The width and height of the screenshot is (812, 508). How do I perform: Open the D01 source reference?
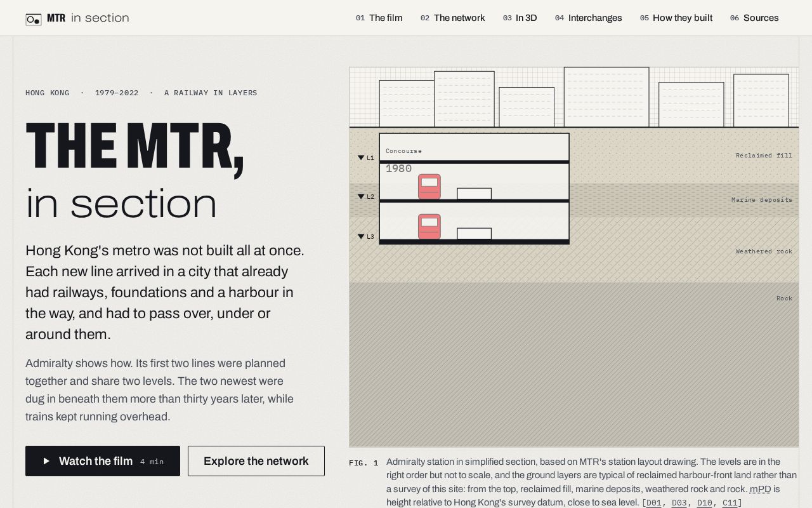[653, 503]
